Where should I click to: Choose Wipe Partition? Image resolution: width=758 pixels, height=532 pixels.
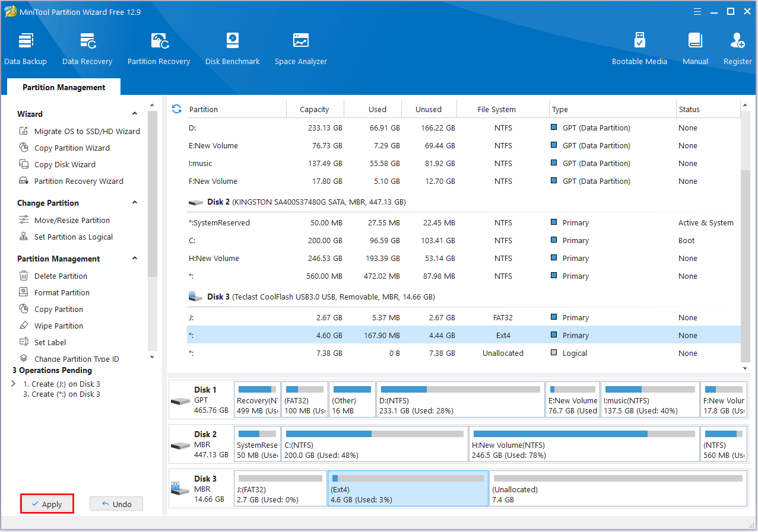[x=51, y=326]
